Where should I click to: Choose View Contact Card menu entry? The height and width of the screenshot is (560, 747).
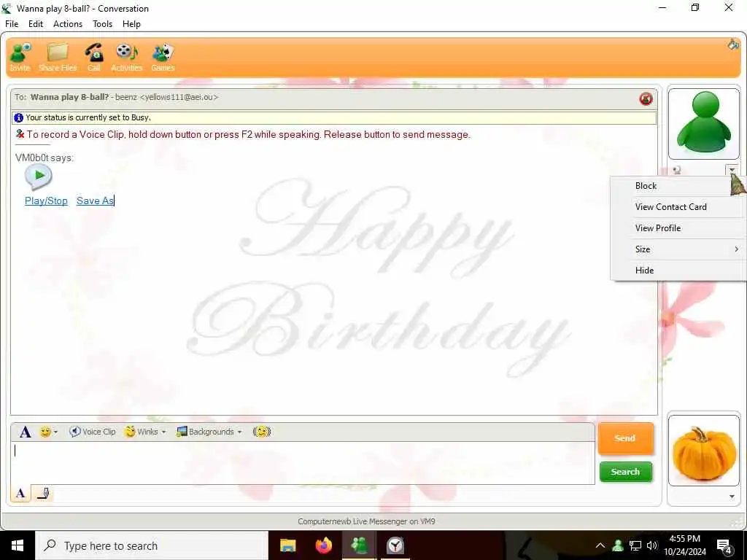pos(678,207)
